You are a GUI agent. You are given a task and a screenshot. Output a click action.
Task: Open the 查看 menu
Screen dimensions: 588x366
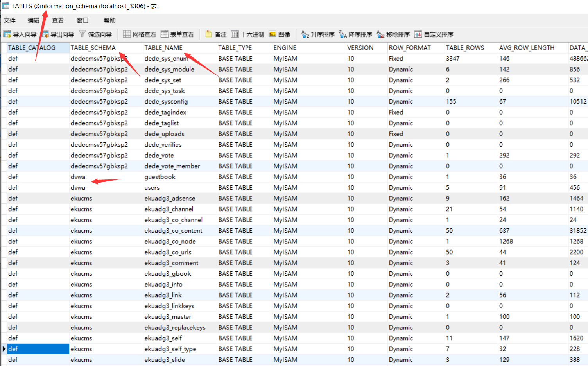pos(58,20)
